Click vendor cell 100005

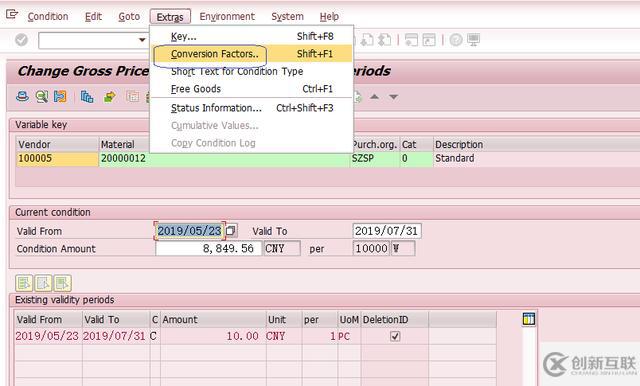(57, 158)
